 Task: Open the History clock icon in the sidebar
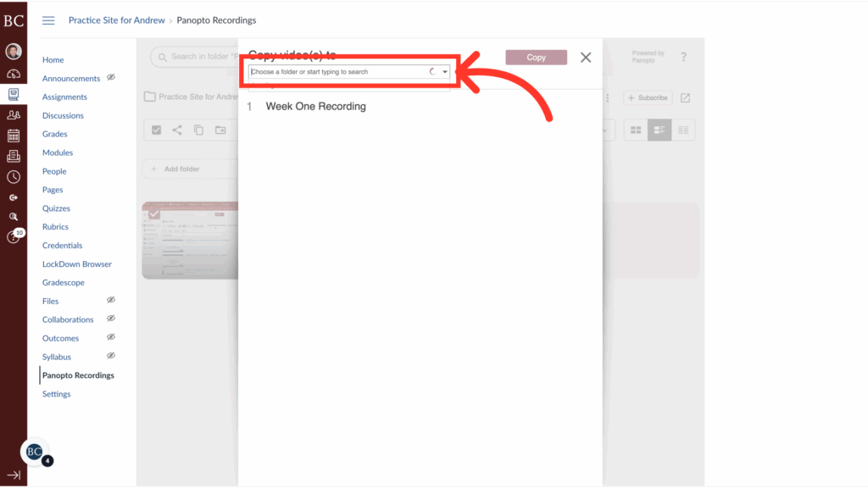click(14, 176)
